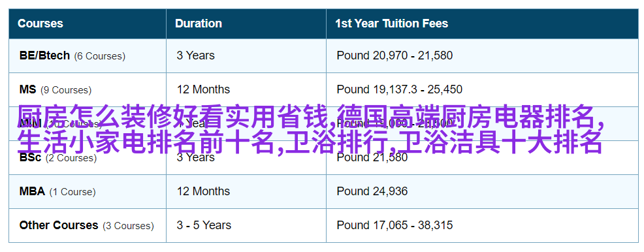The image size is (644, 252).
Task: Select the Pound 20,970 - 21,580 fee cell
Action: (x=394, y=55)
